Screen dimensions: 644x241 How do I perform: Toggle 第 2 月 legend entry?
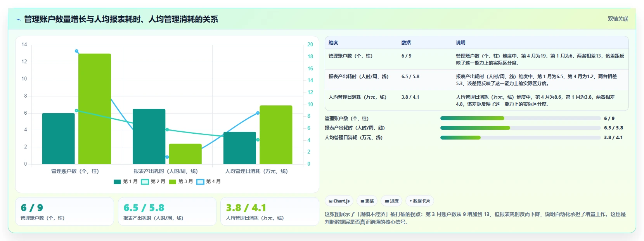pos(153,182)
